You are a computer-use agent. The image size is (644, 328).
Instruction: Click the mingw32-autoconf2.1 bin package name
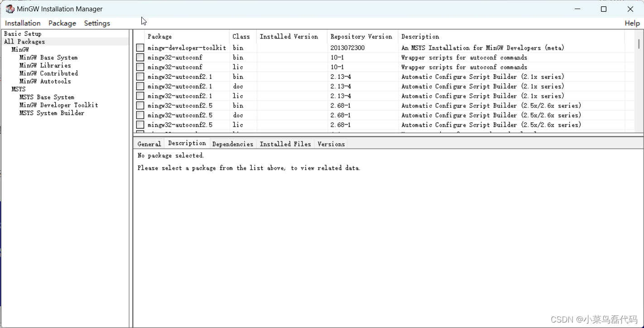click(180, 77)
